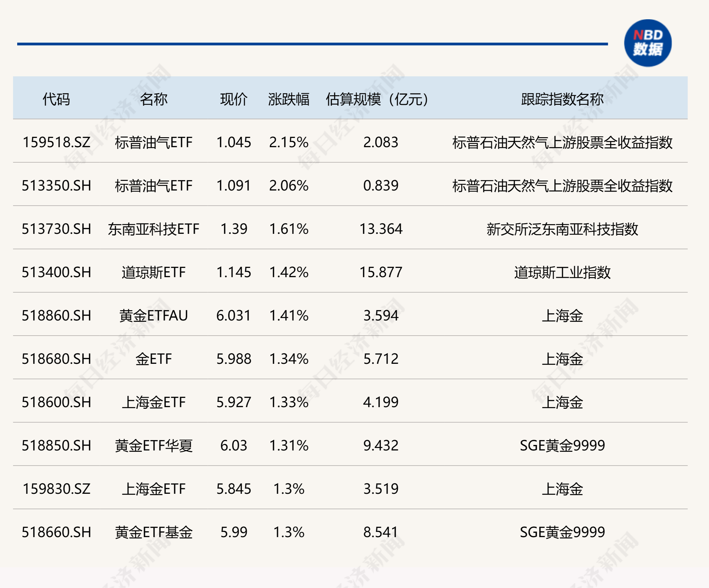Select index 道琼斯工业指数
The height and width of the screenshot is (588, 709).
[562, 272]
